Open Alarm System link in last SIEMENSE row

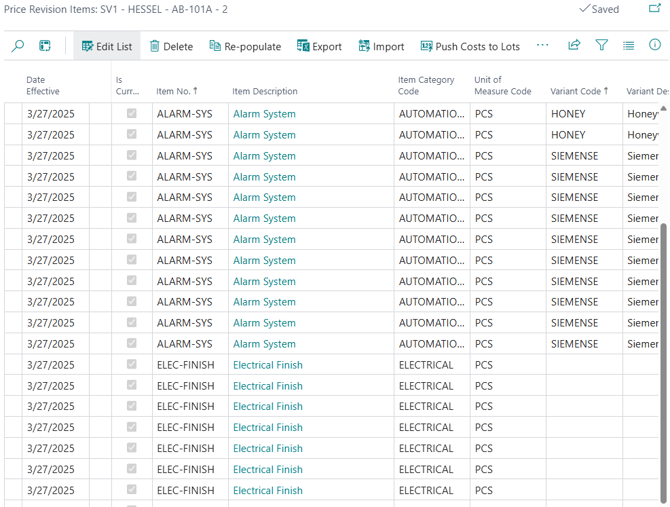click(264, 344)
